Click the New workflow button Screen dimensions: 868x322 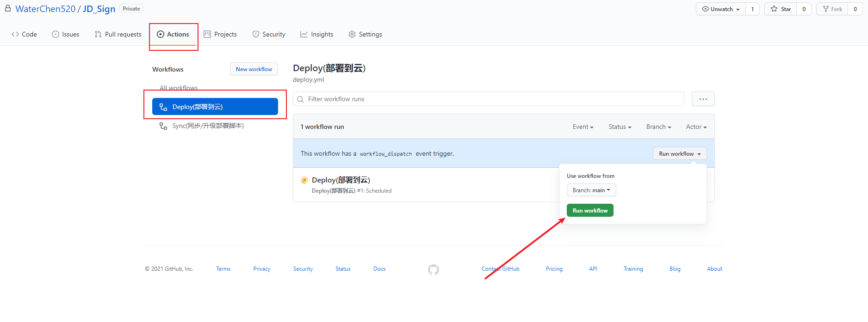(254, 69)
